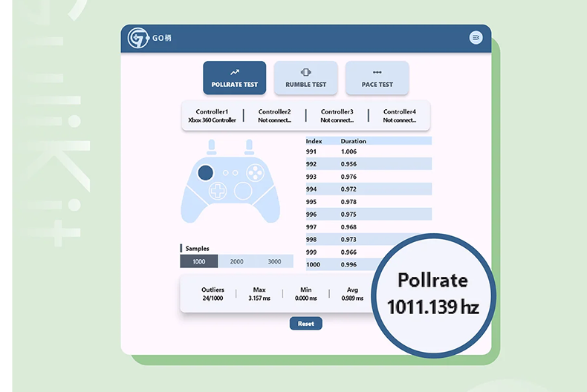This screenshot has height=392, width=587.
Task: Click the GO logo in the title bar
Action: (137, 38)
